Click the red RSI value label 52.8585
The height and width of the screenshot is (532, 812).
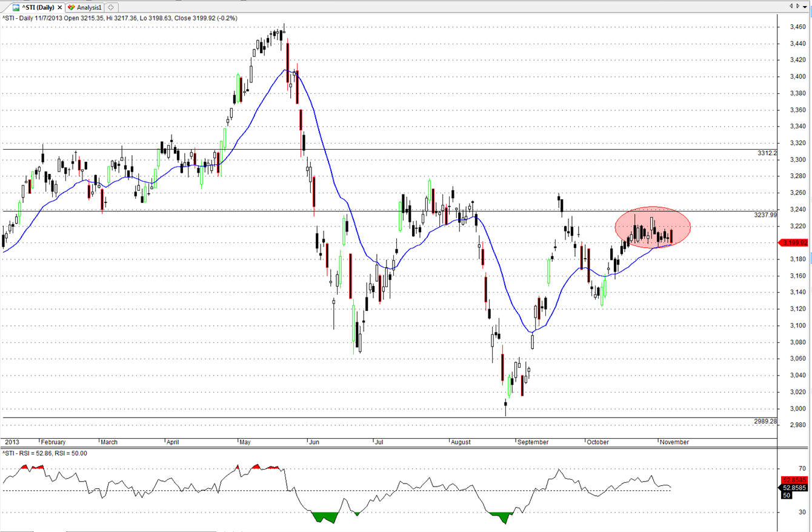(794, 480)
